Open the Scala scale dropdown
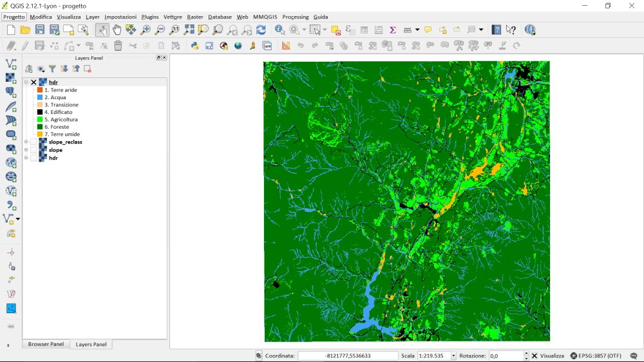Viewport: 644px width, 362px height. (x=453, y=356)
